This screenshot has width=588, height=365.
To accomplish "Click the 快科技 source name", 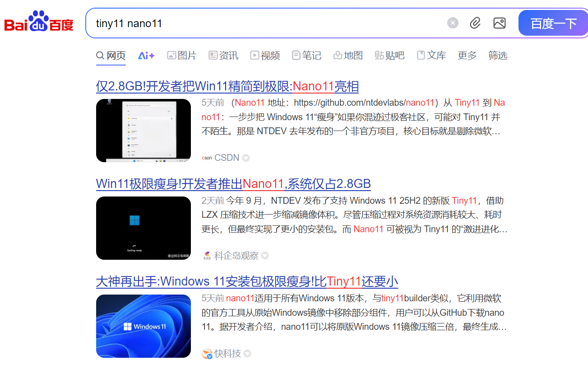I will pyautogui.click(x=227, y=353).
